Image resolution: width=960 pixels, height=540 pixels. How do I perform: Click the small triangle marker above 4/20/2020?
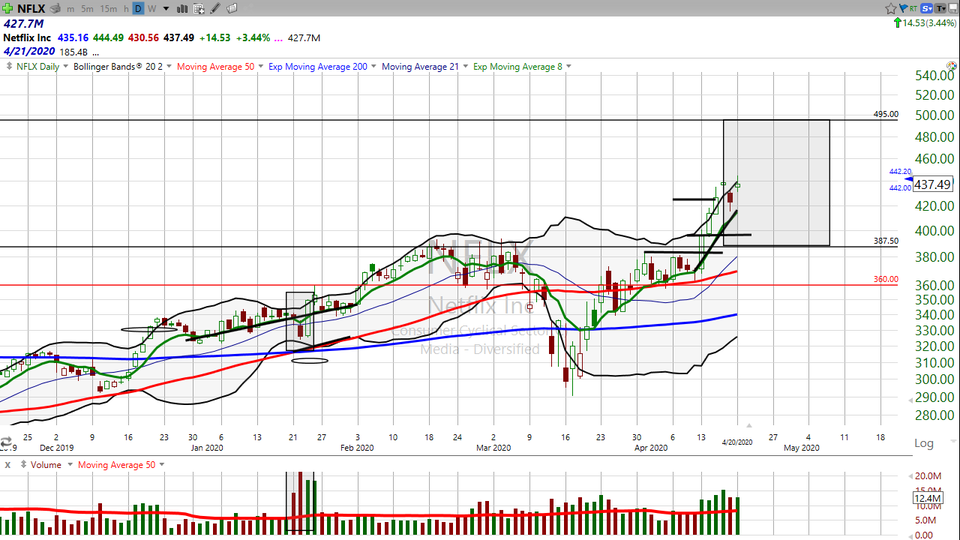(749, 426)
